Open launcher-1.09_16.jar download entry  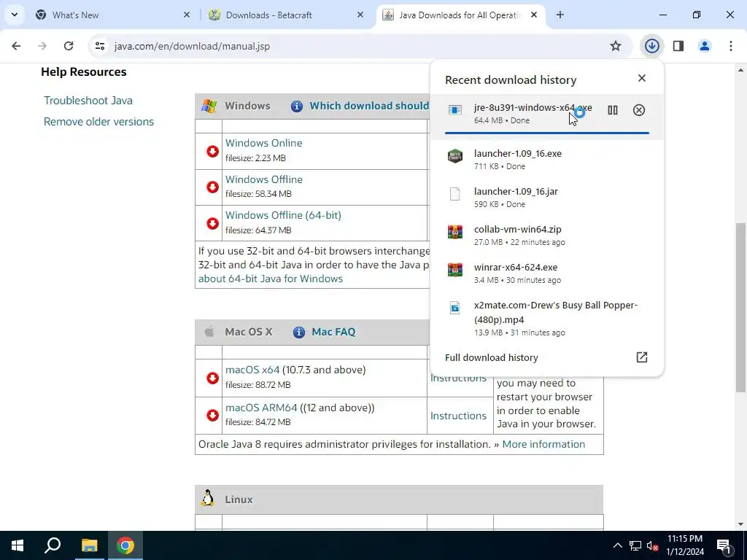[546, 197]
